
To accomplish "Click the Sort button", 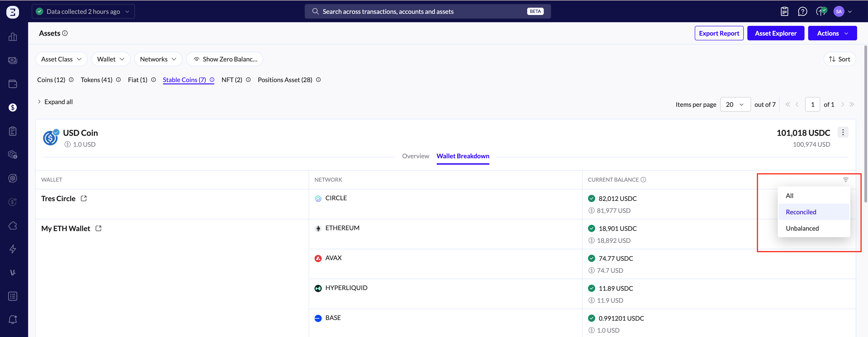I will (x=840, y=59).
